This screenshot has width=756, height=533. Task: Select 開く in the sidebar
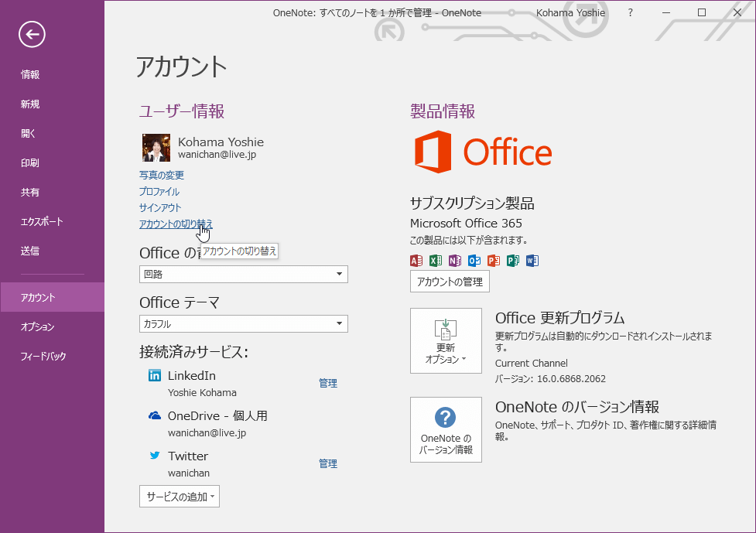(52, 134)
